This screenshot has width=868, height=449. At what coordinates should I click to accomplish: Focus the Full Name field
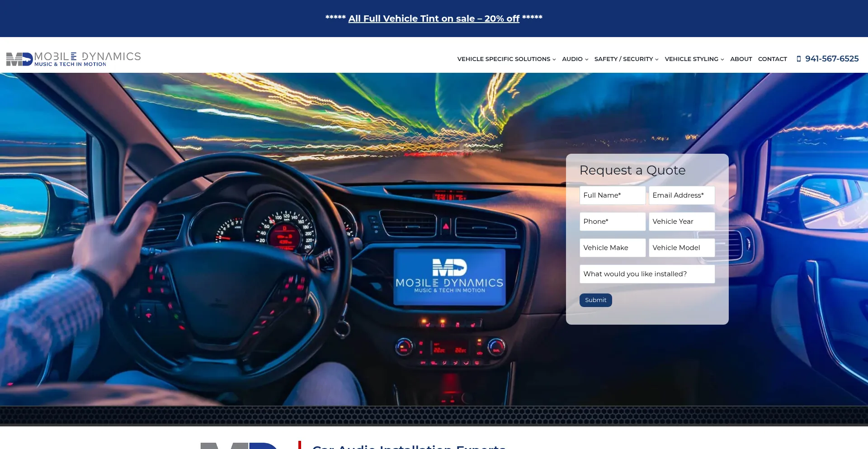click(x=612, y=195)
